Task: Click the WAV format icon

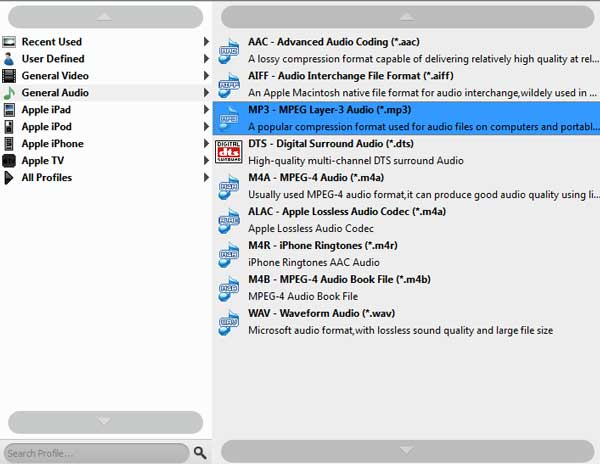Action: coord(228,322)
